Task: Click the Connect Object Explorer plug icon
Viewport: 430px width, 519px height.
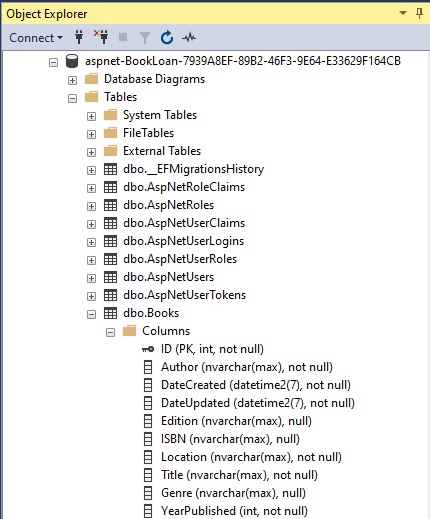Action: [79, 37]
